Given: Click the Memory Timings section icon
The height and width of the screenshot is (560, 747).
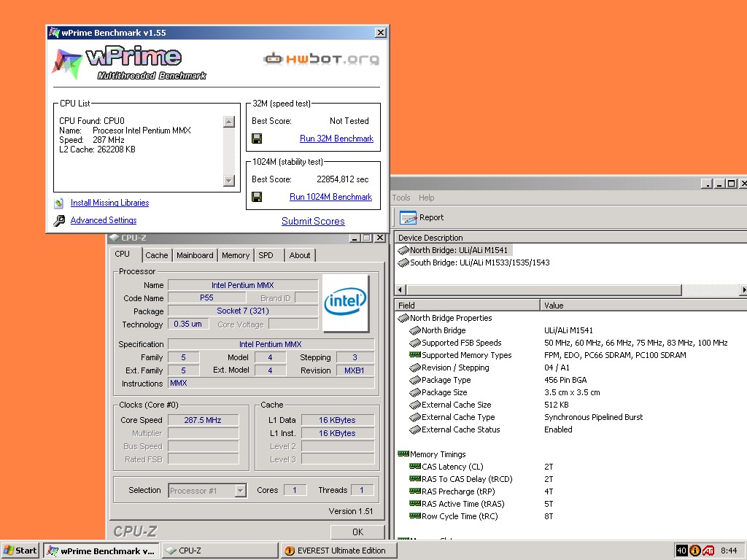Looking at the screenshot, I should [x=403, y=454].
